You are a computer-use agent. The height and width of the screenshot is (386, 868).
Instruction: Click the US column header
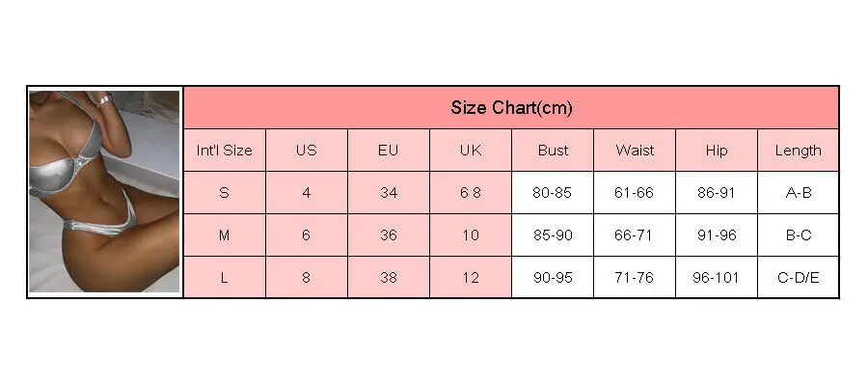pyautogui.click(x=306, y=150)
